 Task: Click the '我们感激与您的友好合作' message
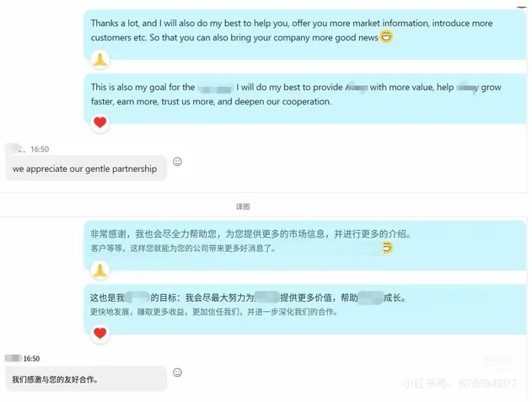[x=86, y=379]
